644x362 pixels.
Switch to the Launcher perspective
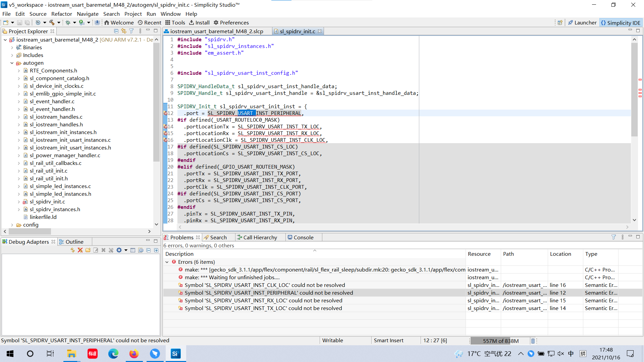tap(582, 22)
